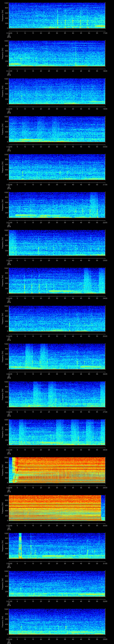Click the 2:23:00 time axis label

[9, 298]
